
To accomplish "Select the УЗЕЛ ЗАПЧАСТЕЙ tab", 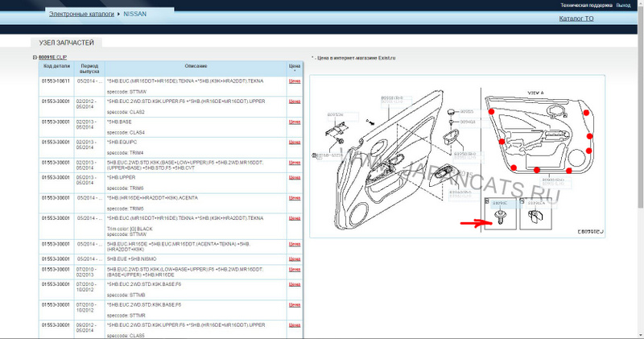I will click(x=67, y=43).
